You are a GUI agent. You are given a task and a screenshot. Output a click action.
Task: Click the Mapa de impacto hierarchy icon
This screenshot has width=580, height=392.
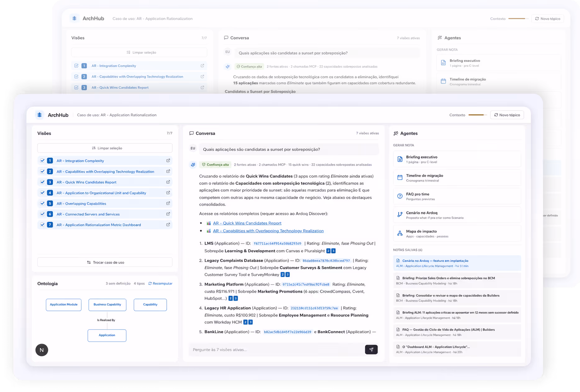[400, 233]
